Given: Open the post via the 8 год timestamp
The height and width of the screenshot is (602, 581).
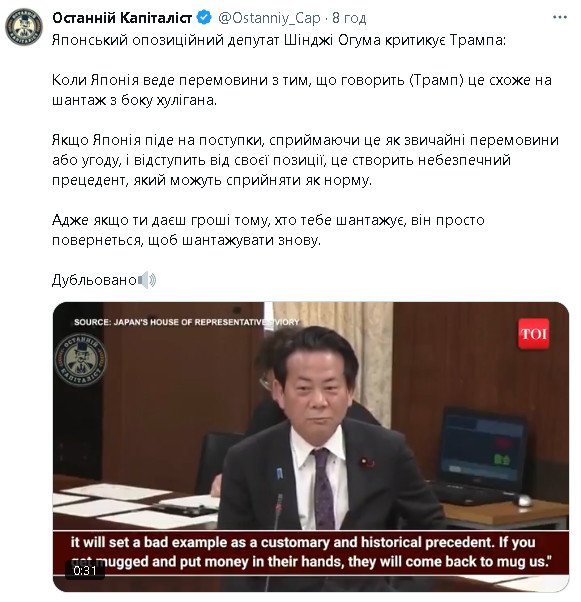Looking at the screenshot, I should pyautogui.click(x=349, y=18).
